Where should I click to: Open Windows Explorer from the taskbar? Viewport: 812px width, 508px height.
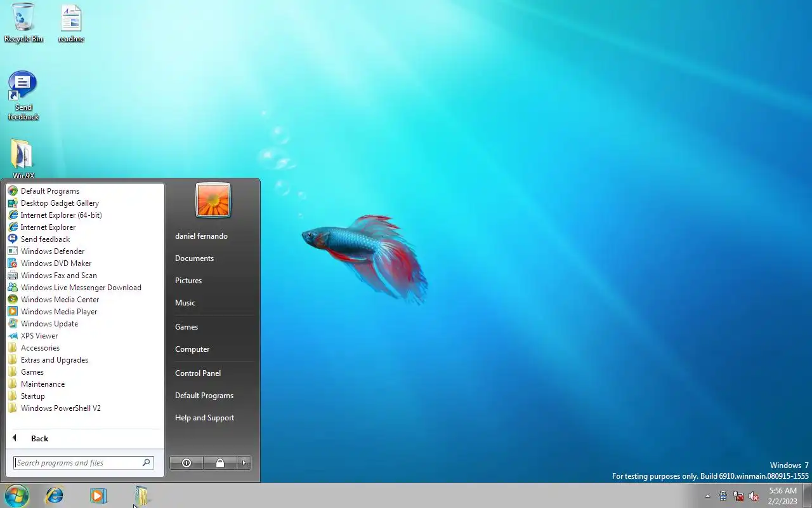tap(141, 495)
